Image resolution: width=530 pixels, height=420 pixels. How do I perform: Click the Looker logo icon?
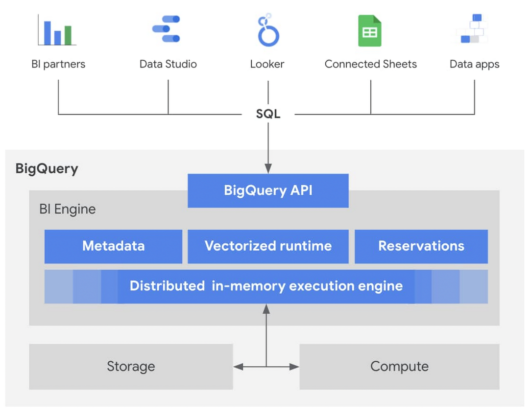pyautogui.click(x=268, y=30)
